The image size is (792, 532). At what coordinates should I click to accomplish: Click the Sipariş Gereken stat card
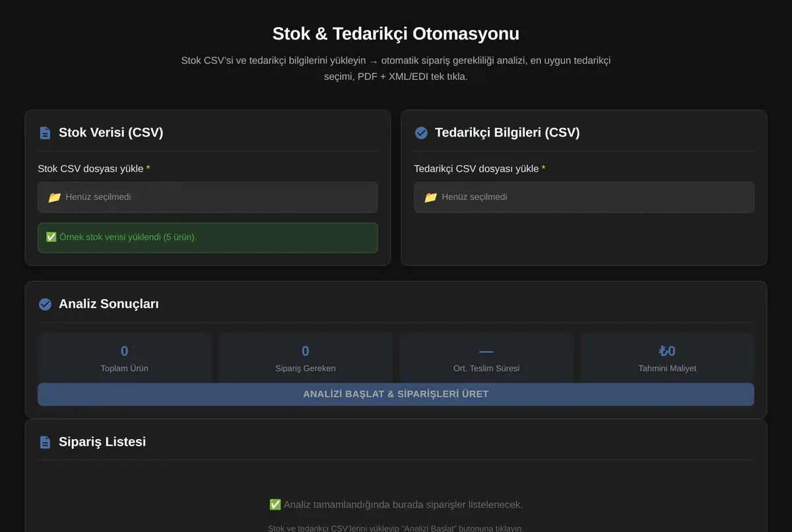306,358
